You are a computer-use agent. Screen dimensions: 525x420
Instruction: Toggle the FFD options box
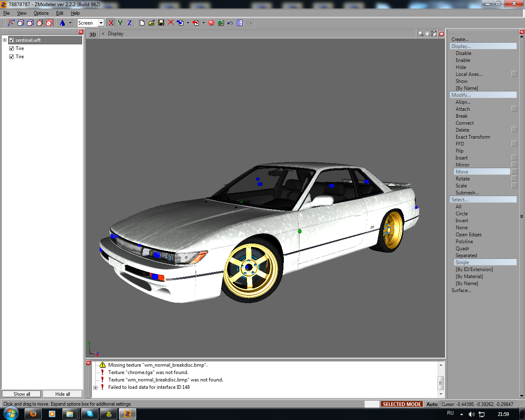pyautogui.click(x=514, y=144)
